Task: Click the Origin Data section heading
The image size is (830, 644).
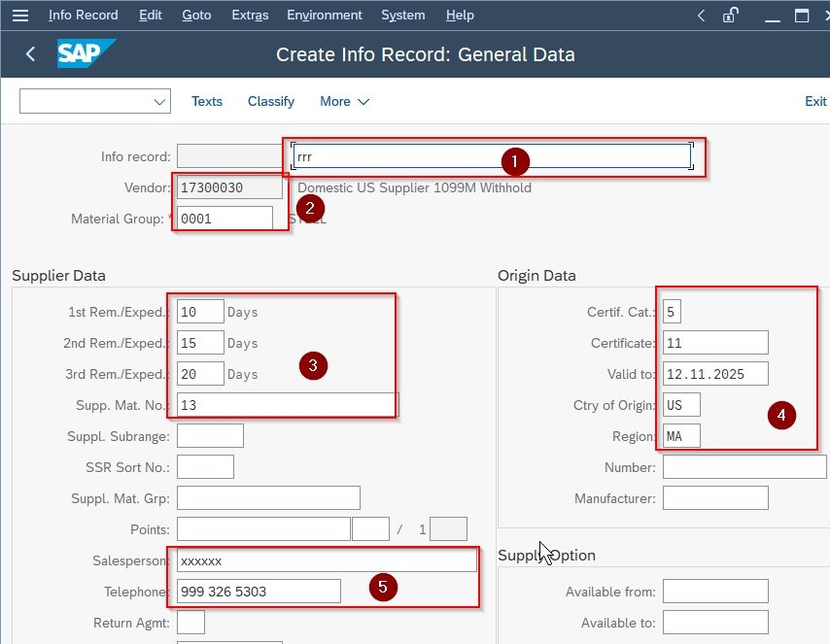Action: [536, 276]
